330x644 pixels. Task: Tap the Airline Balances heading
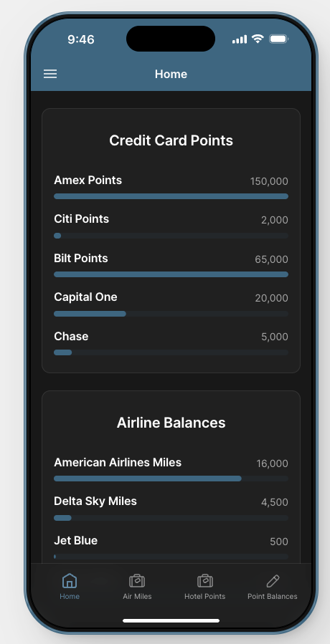point(171,423)
